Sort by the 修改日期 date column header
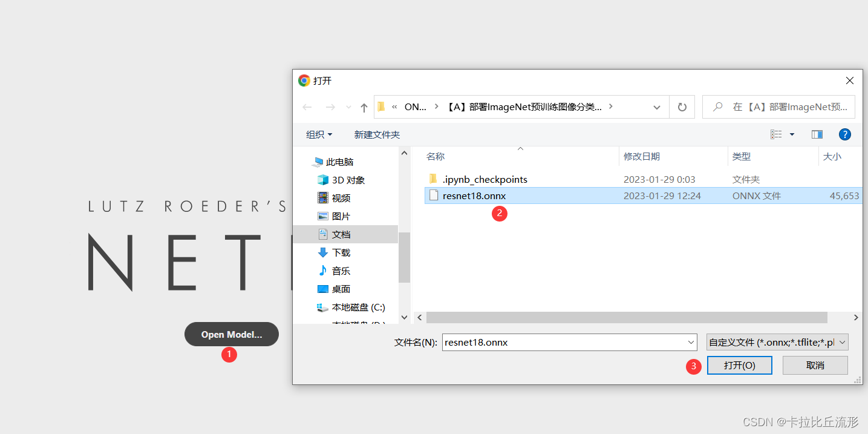The image size is (868, 434). coord(642,156)
